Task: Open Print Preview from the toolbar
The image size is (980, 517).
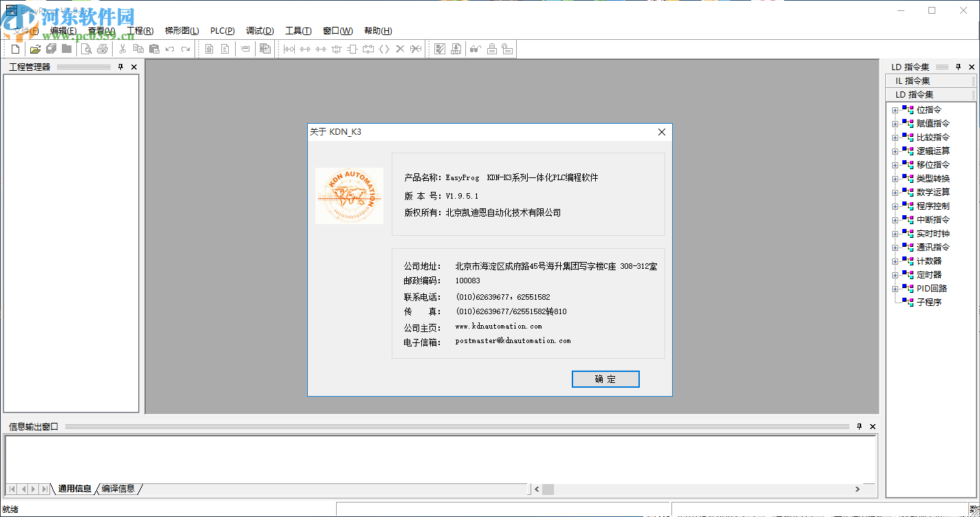Action: pyautogui.click(x=87, y=49)
